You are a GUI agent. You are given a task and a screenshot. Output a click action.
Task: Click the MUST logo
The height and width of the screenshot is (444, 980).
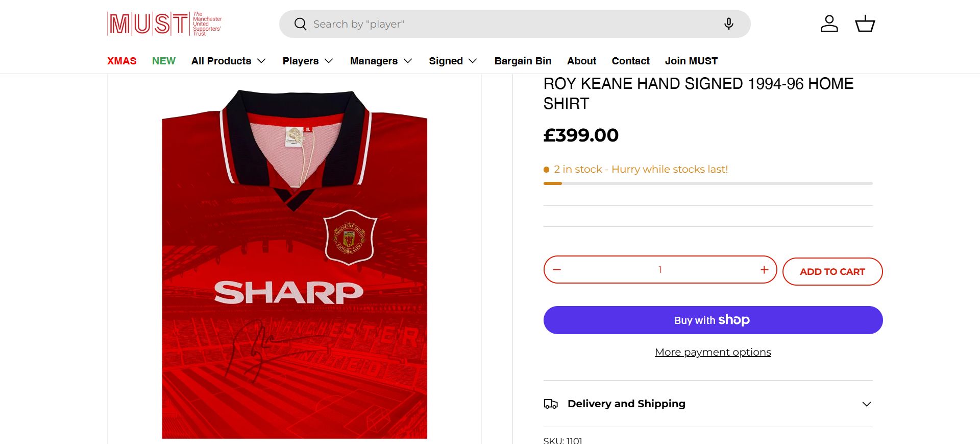[x=164, y=24]
